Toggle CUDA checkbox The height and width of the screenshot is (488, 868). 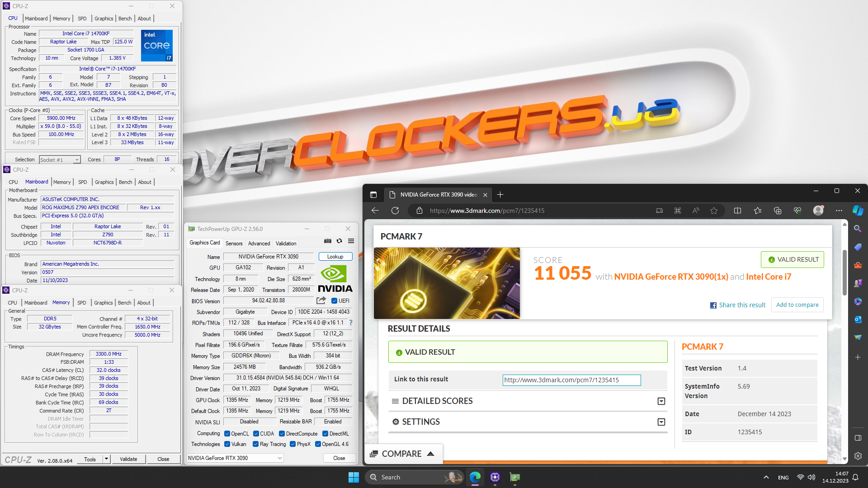pyautogui.click(x=256, y=434)
